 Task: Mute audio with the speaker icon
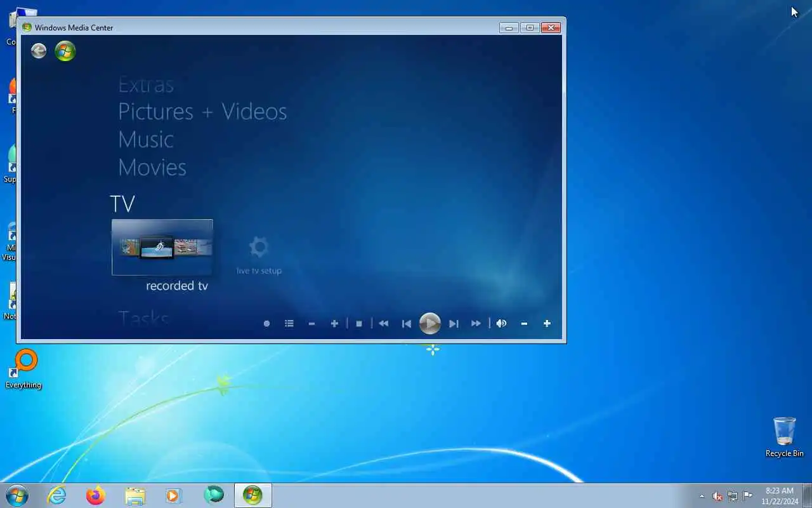(501, 323)
